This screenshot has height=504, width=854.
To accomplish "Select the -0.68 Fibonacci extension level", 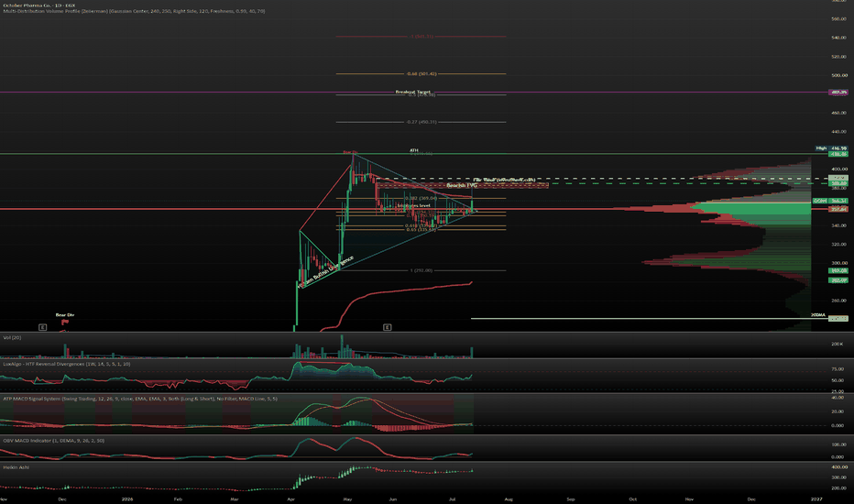I will tap(421, 73).
